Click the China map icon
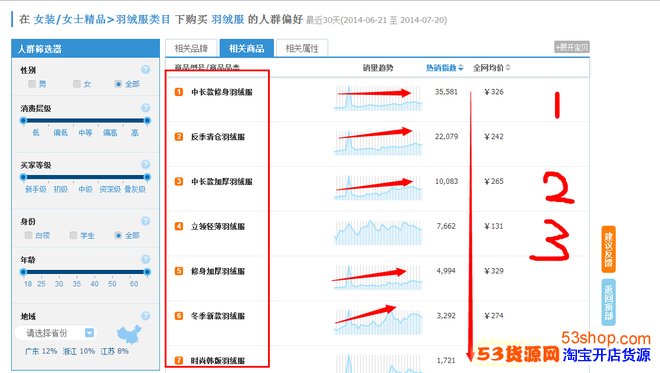This screenshot has width=660, height=373. 129,334
